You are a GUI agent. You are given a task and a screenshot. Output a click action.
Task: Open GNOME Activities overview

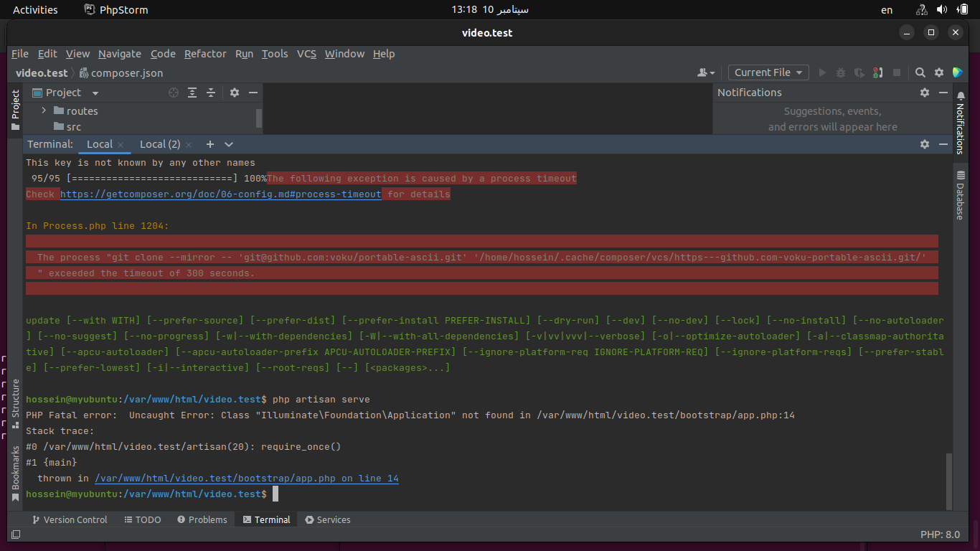pyautogui.click(x=35, y=9)
